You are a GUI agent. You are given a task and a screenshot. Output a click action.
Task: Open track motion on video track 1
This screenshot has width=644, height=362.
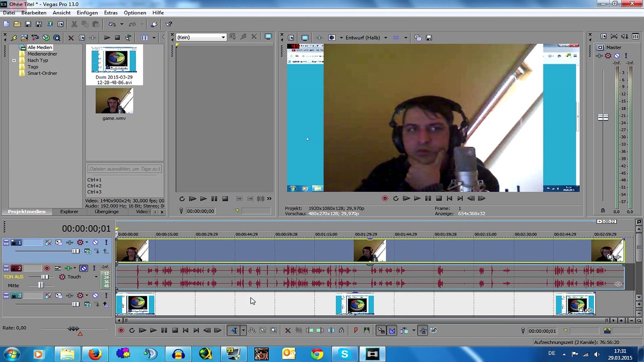click(x=59, y=243)
